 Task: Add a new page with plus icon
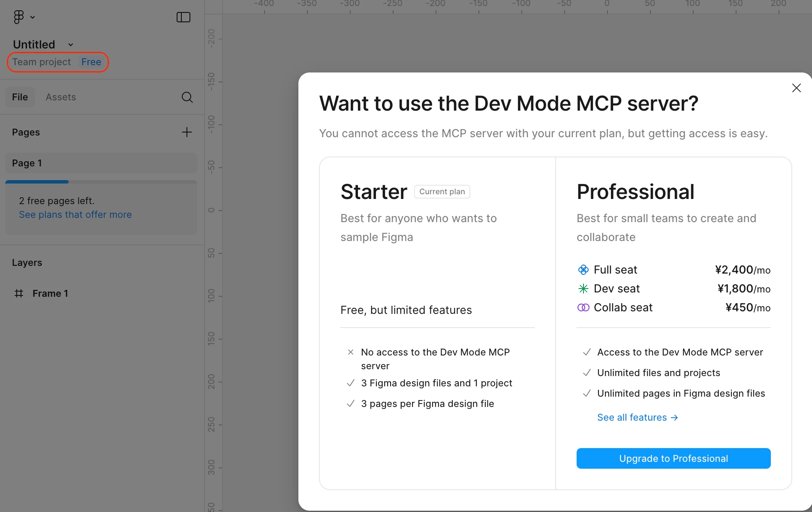(187, 132)
